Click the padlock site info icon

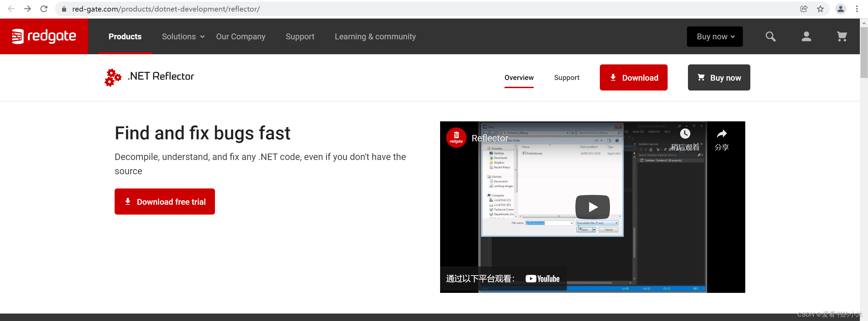(x=64, y=9)
